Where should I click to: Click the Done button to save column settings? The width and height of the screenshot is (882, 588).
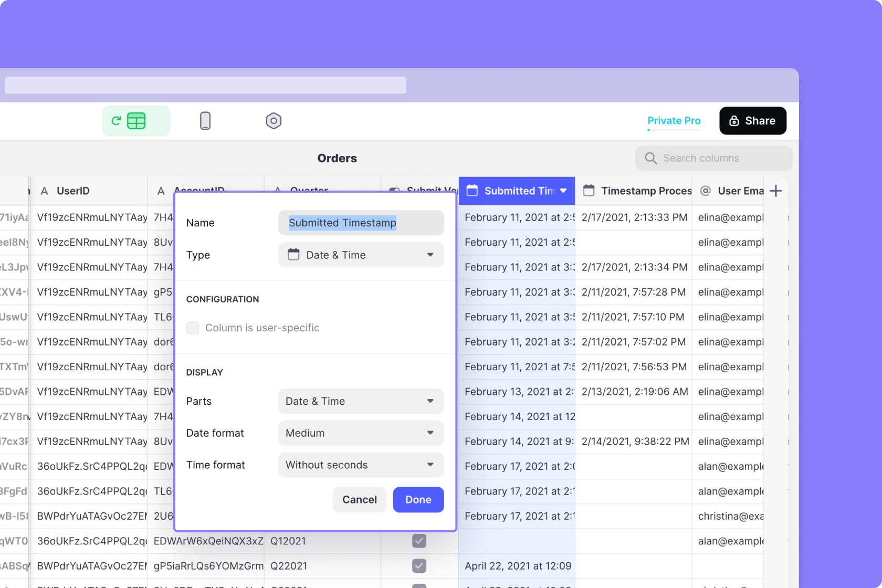[418, 499]
